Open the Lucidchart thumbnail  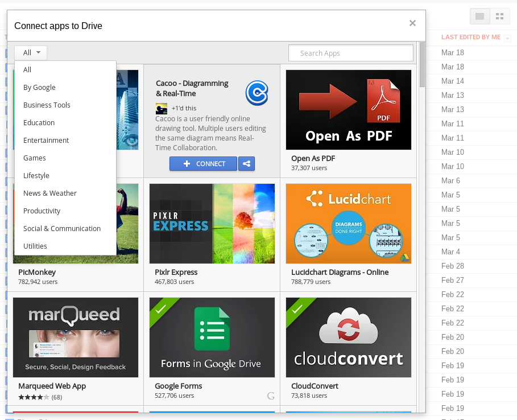coord(349,224)
